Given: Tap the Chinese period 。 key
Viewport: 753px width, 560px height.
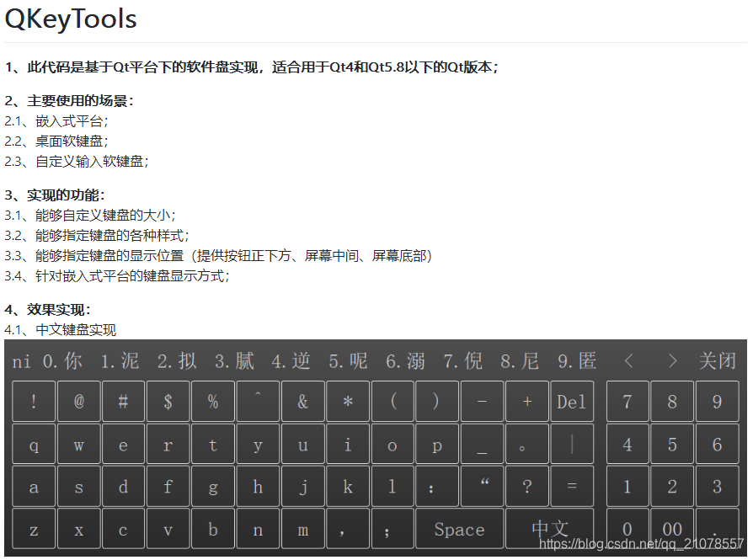Looking at the screenshot, I should [x=526, y=444].
